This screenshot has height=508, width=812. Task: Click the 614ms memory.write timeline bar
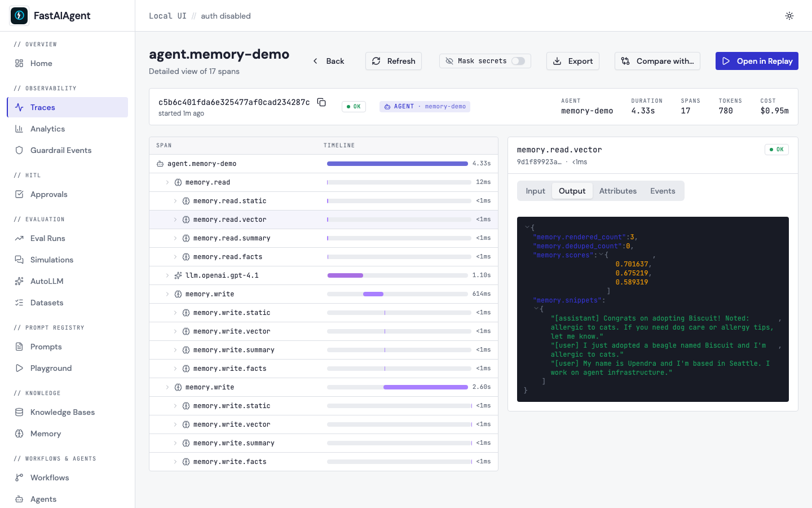click(x=373, y=294)
